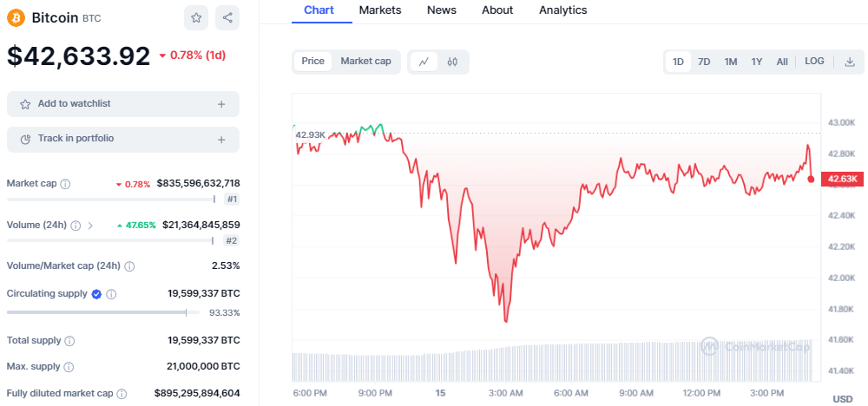Click the info icon next to Max. supply

(68, 368)
